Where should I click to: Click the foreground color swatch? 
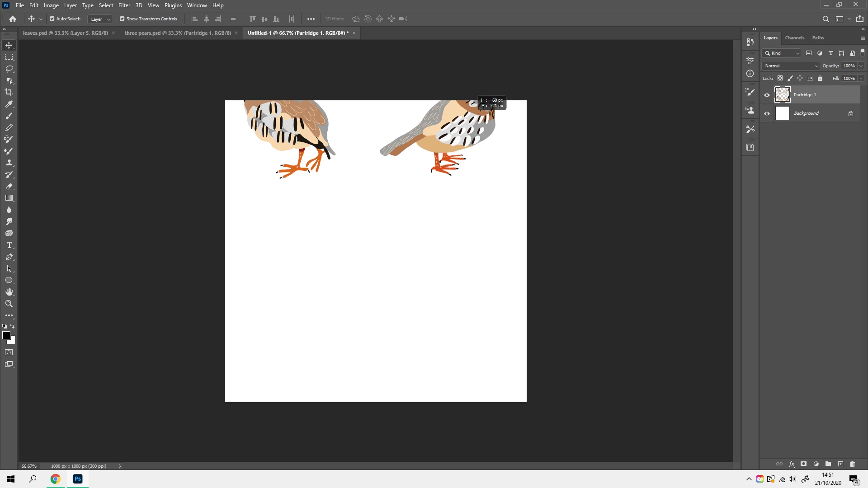pos(6,335)
